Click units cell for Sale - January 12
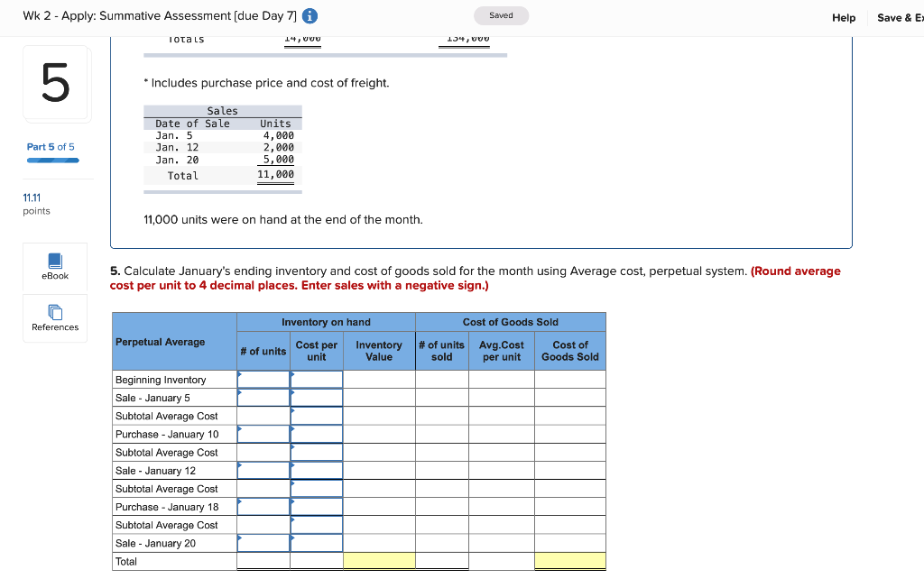The width and height of the screenshot is (924, 588). pos(263,470)
